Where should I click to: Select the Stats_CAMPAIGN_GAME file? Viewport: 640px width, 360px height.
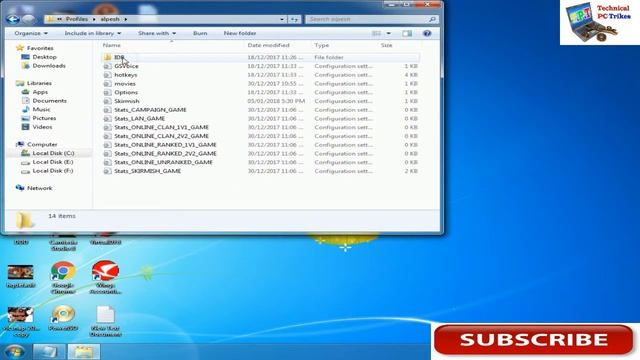[x=150, y=110]
